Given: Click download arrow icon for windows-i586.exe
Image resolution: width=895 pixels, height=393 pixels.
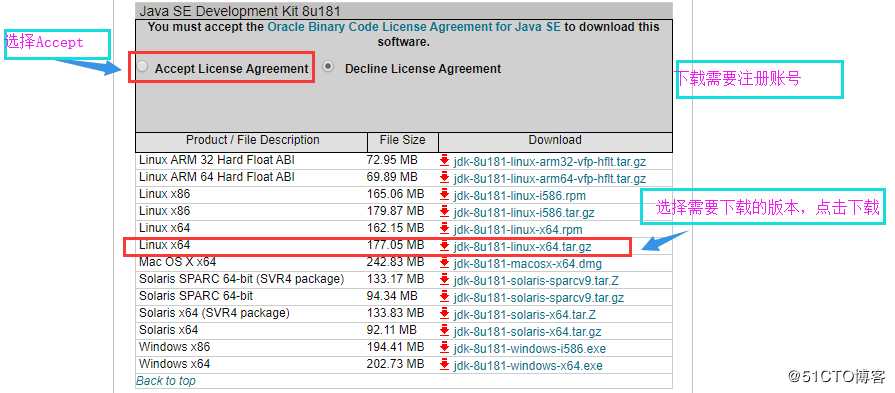Looking at the screenshot, I should pyautogui.click(x=445, y=348).
